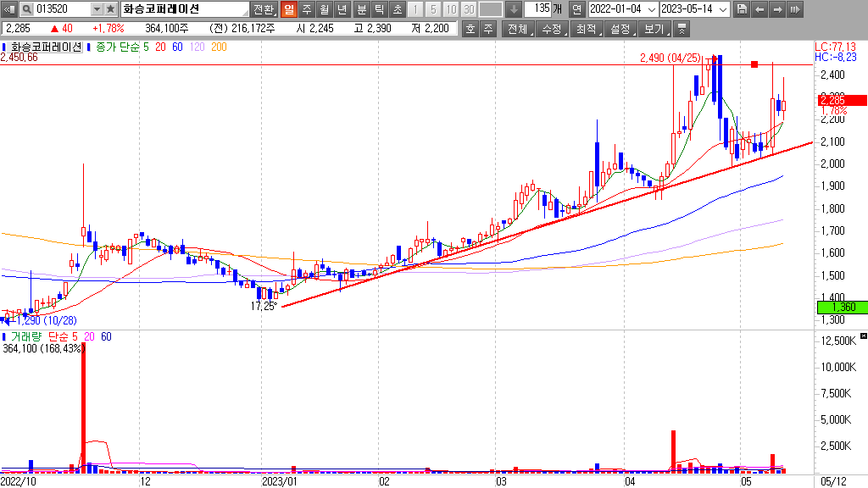The image size is (868, 488).
Task: Open the 전체 menu
Action: click(518, 29)
